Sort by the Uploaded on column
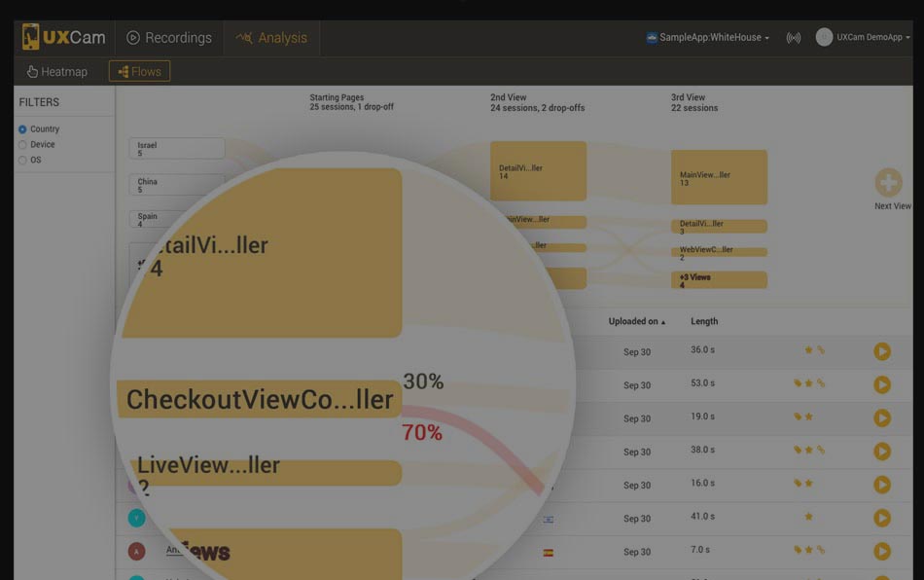 click(x=637, y=321)
